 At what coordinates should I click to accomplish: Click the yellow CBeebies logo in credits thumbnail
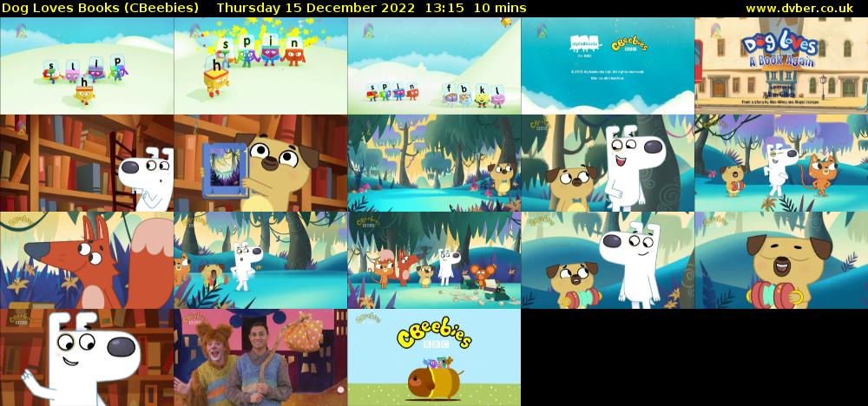[x=628, y=44]
